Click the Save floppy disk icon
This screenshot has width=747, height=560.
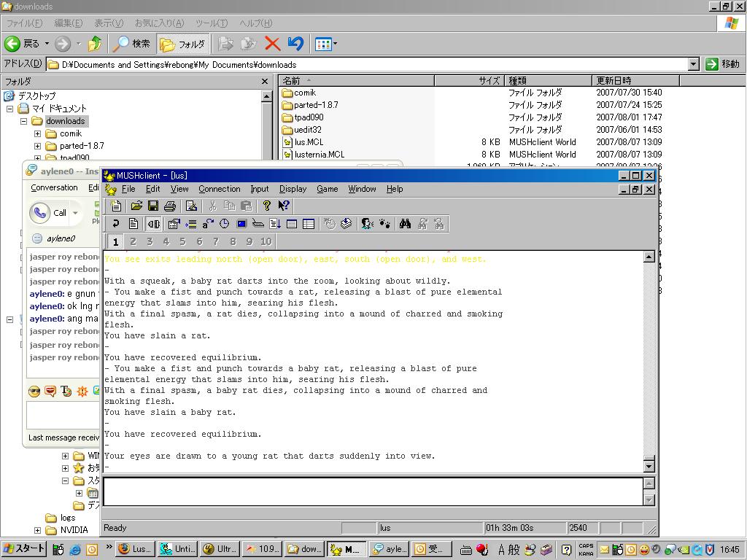(x=153, y=206)
